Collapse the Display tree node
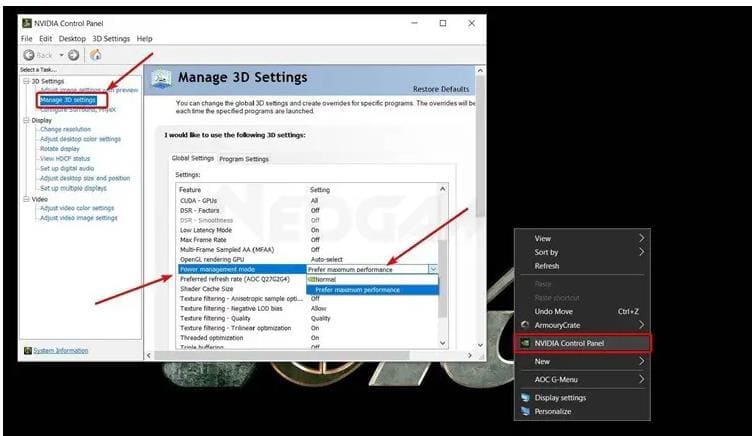752x436 pixels. tap(24, 120)
